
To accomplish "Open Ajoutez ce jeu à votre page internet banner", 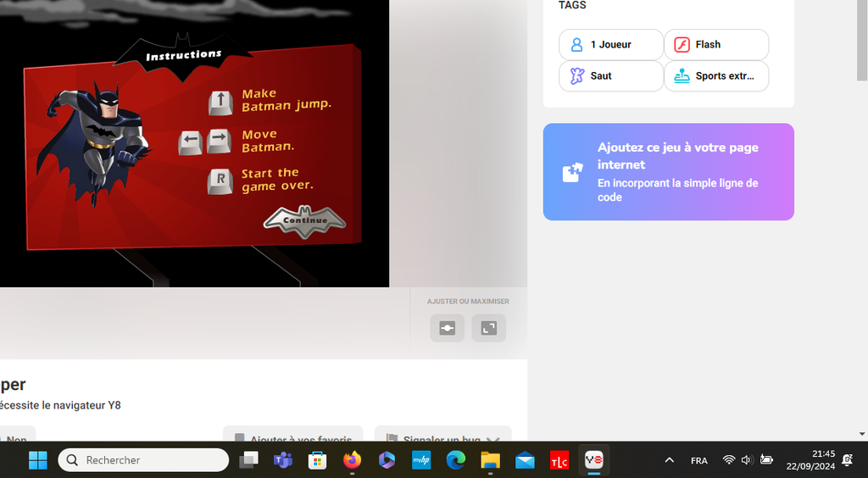I will point(669,172).
